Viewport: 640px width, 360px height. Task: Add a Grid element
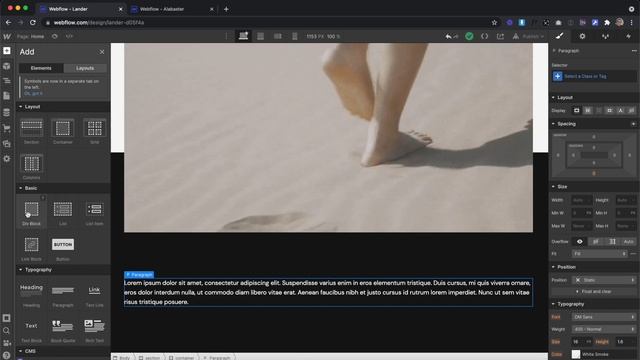tap(94, 131)
